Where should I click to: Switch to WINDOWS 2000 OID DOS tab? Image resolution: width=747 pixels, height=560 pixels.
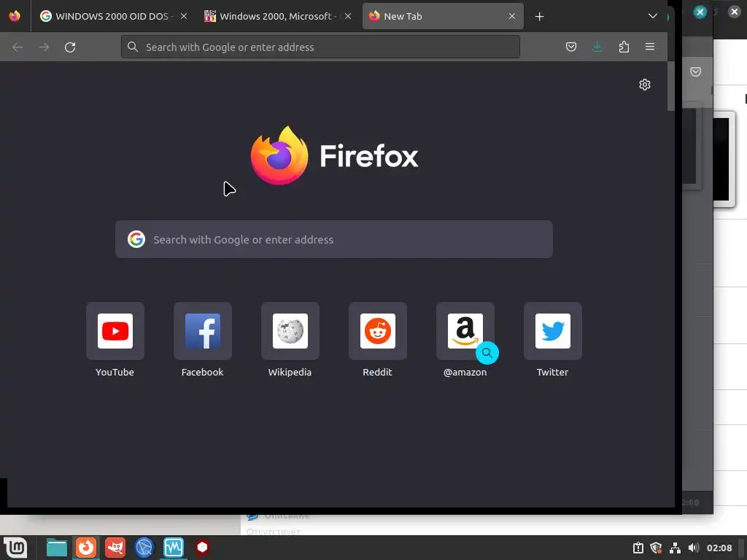click(x=113, y=16)
